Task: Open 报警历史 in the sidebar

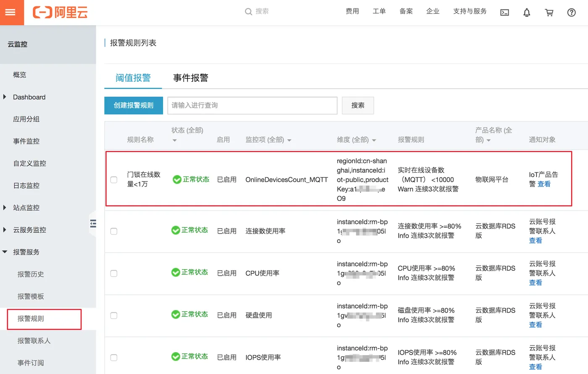Action: point(31,274)
